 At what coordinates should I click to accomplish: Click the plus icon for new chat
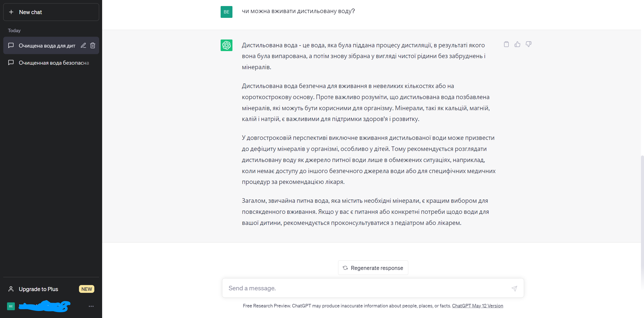(x=11, y=12)
